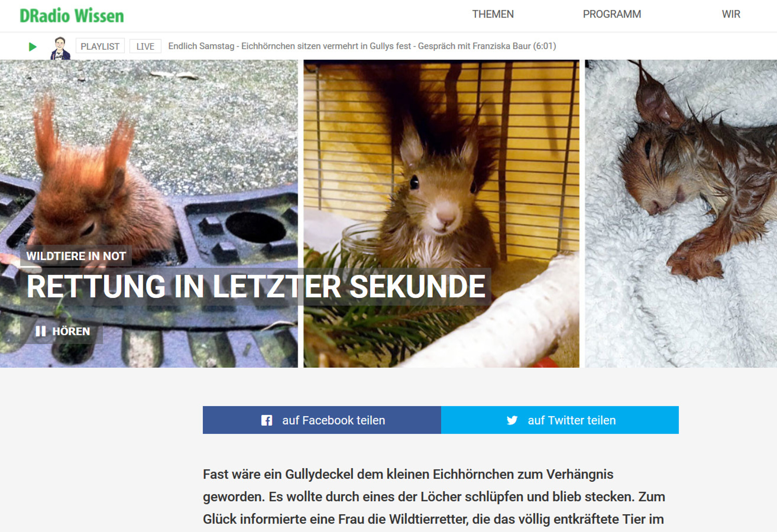
Task: Click the green play icon in the player bar
Action: pos(32,47)
